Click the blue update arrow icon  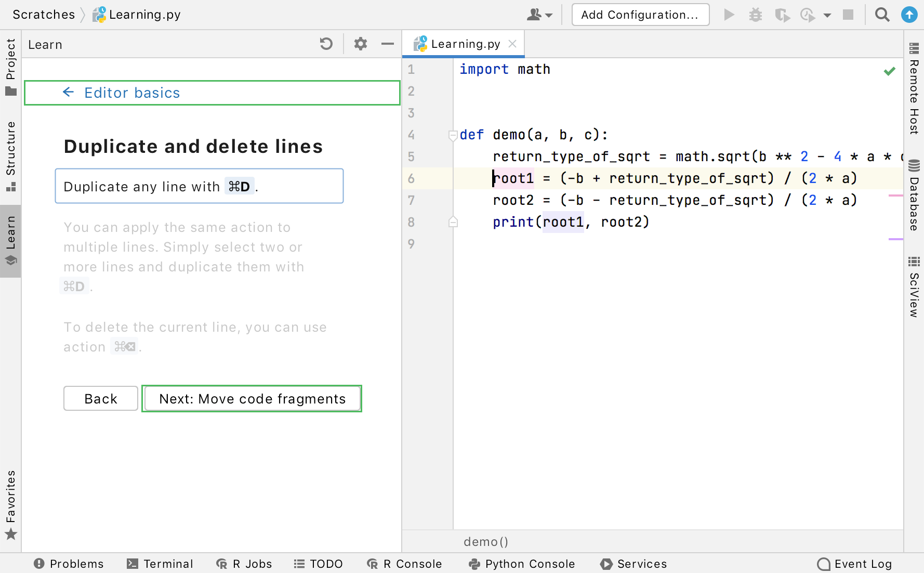click(909, 15)
